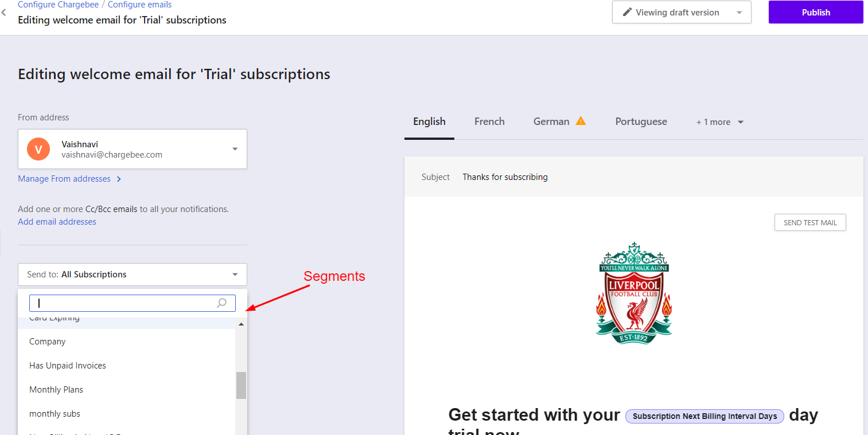Open the Viewing draft version dropdown
Viewport: 868px width, 435px height.
(682, 12)
